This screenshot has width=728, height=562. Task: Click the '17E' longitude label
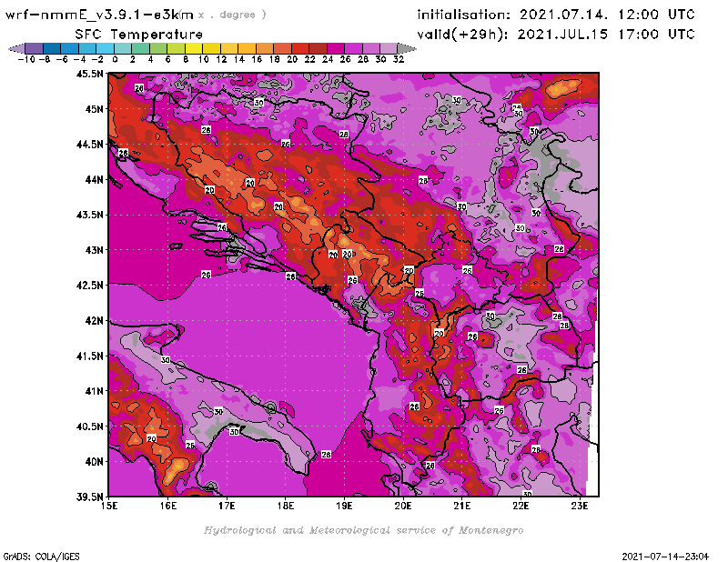coord(227,506)
